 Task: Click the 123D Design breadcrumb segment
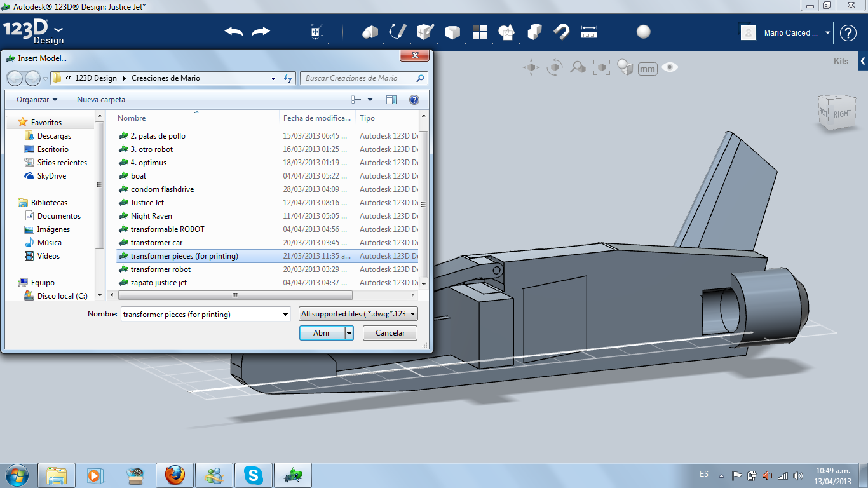[x=96, y=78]
